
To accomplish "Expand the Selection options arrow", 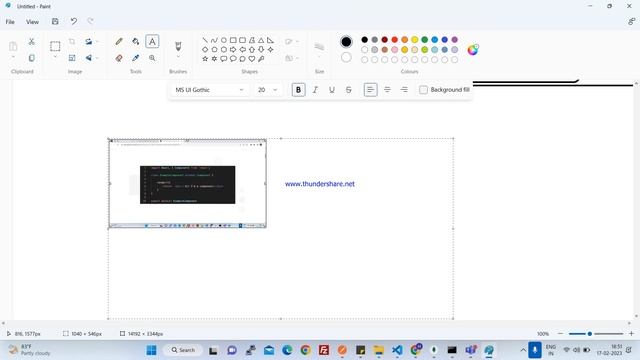I will click(x=55, y=57).
